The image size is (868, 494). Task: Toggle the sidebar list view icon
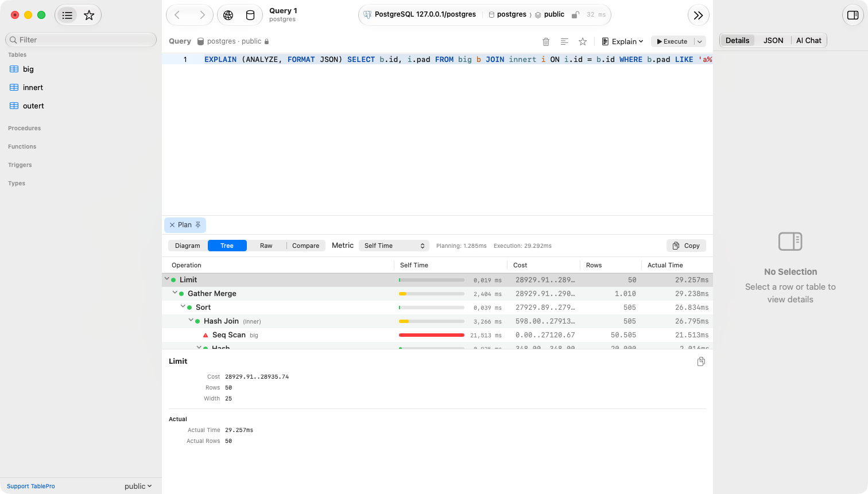(67, 15)
